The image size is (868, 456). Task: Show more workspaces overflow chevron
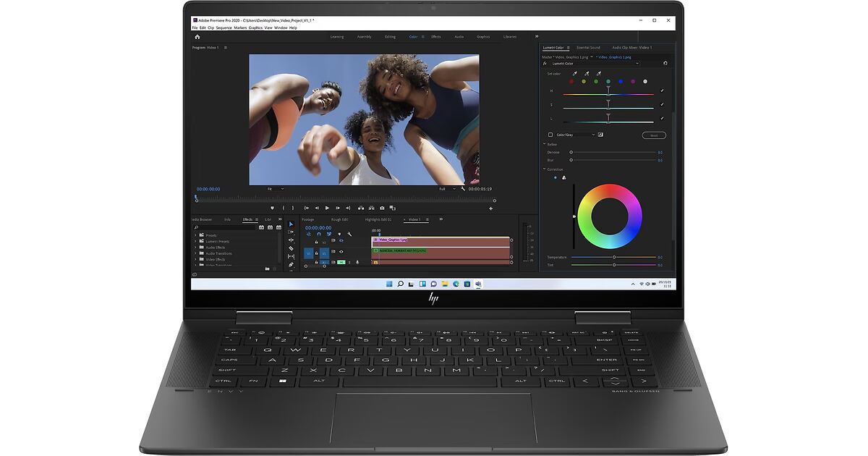point(537,36)
